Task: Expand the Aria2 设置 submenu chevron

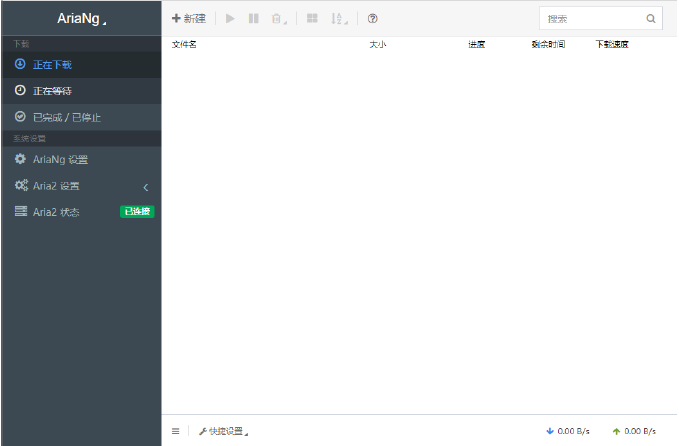Action: click(x=145, y=187)
